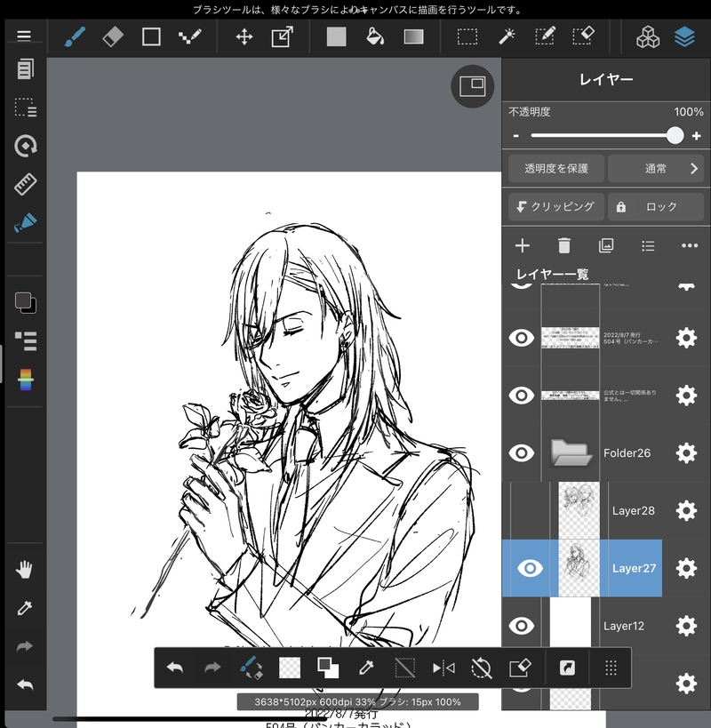The width and height of the screenshot is (711, 728).
Task: Flip canvas horizontally in shortcut bar
Action: point(443,668)
